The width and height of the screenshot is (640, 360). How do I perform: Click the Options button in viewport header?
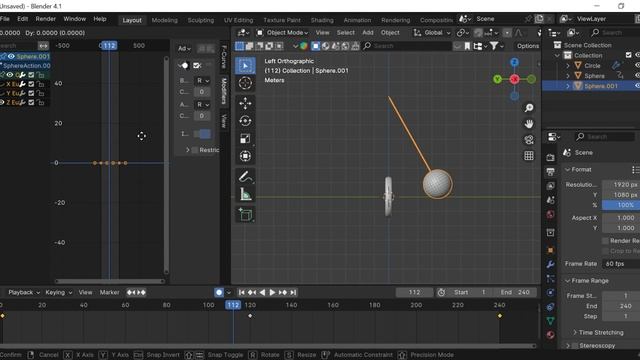pos(528,46)
